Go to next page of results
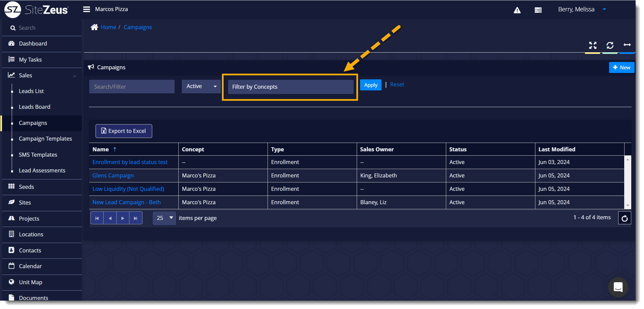 pyautogui.click(x=123, y=218)
